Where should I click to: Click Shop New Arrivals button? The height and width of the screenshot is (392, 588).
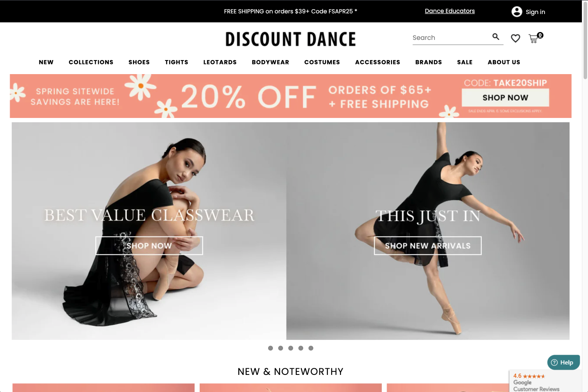coord(428,246)
